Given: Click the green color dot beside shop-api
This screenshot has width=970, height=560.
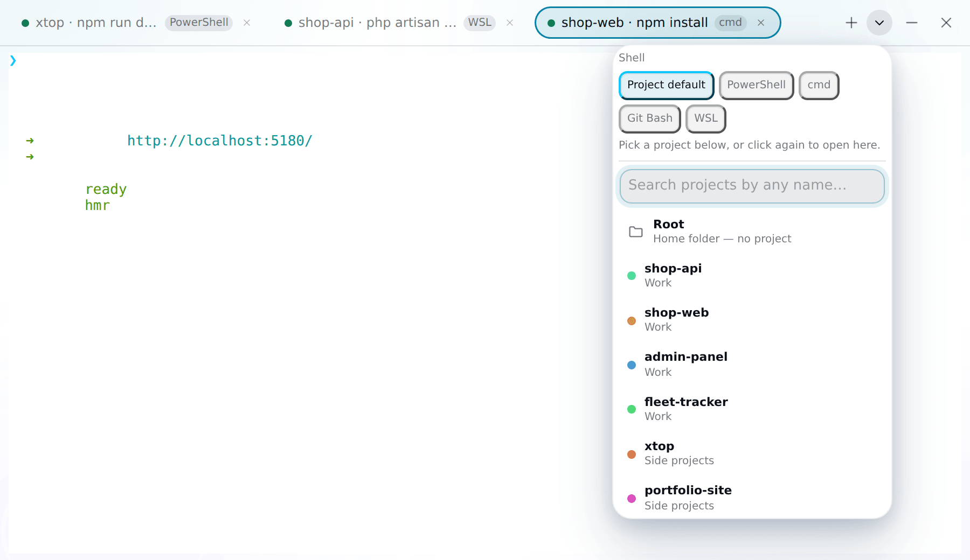Looking at the screenshot, I should 632,276.
